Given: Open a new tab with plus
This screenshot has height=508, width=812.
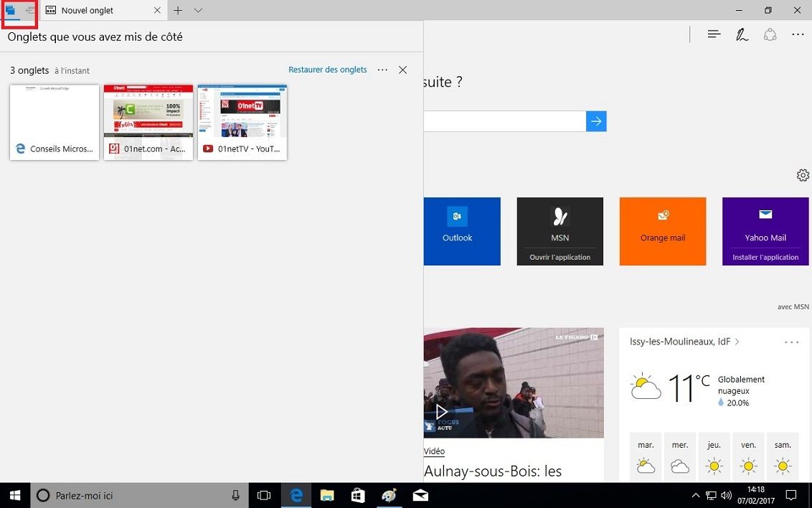Looking at the screenshot, I should [x=178, y=11].
